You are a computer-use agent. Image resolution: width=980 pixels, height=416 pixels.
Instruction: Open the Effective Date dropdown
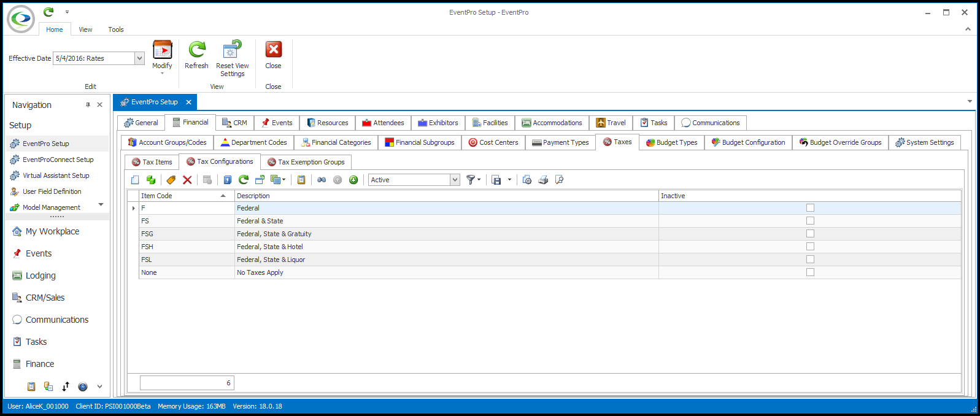click(x=139, y=58)
